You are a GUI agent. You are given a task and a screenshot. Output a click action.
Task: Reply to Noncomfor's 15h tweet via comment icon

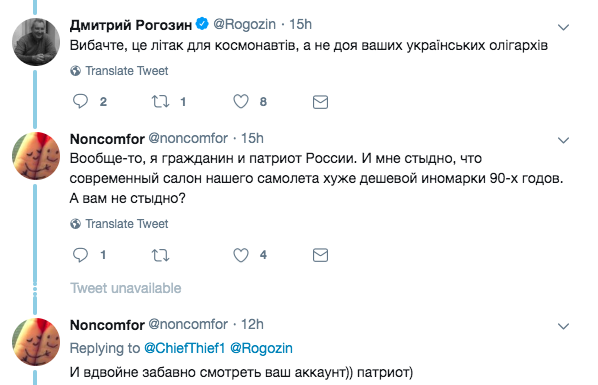tap(80, 255)
